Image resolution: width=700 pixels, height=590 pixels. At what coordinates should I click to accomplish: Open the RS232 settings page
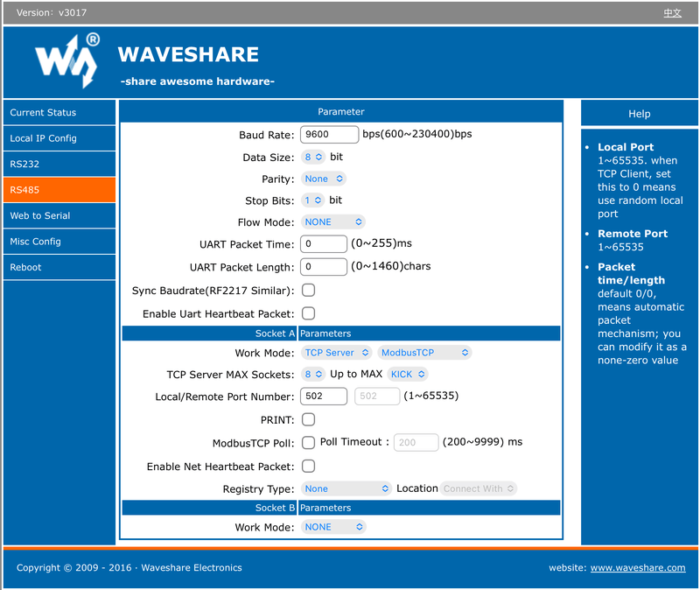point(59,164)
